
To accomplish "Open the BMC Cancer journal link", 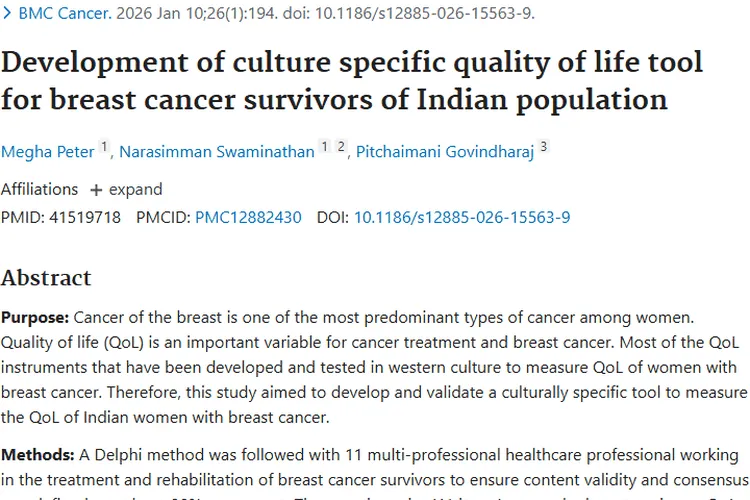I will (64, 14).
